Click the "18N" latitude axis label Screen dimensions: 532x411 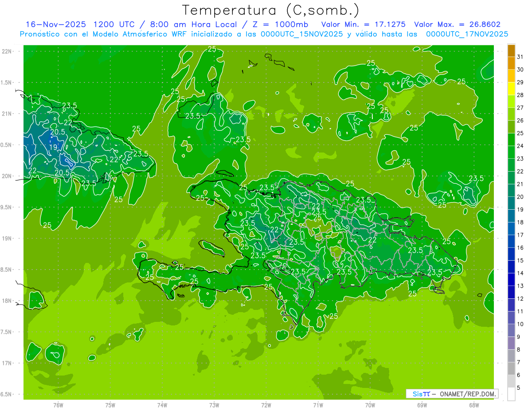8,301
